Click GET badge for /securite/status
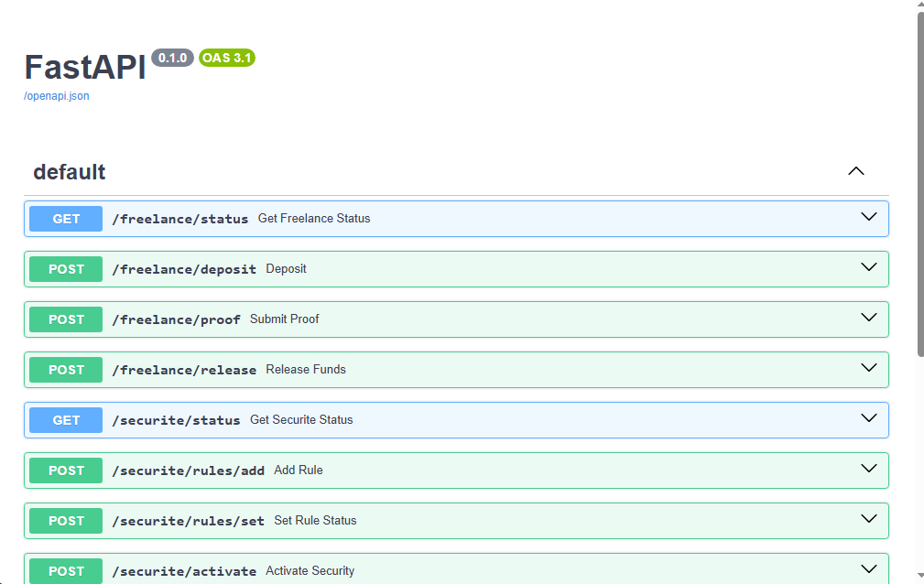The height and width of the screenshot is (584, 924). tap(66, 420)
